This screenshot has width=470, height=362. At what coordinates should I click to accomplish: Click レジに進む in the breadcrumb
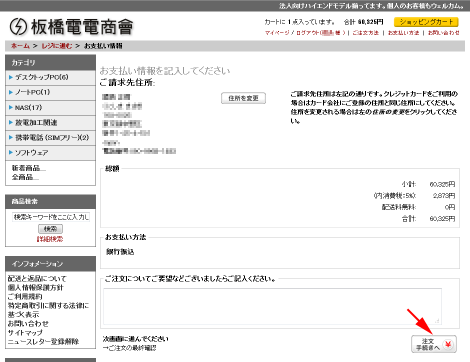(57, 46)
